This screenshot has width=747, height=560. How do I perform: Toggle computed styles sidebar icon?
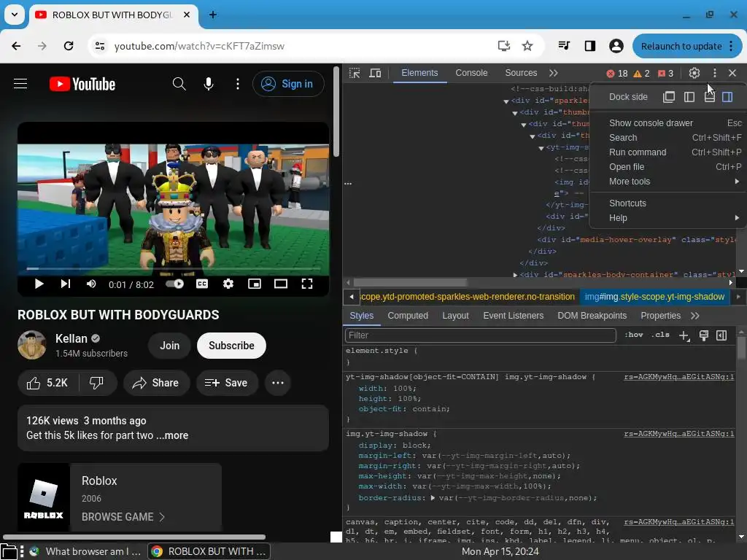pos(721,335)
